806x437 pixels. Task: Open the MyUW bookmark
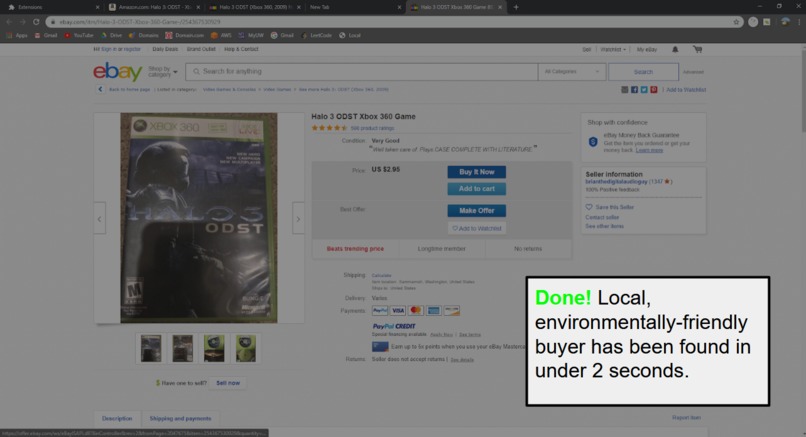(251, 35)
